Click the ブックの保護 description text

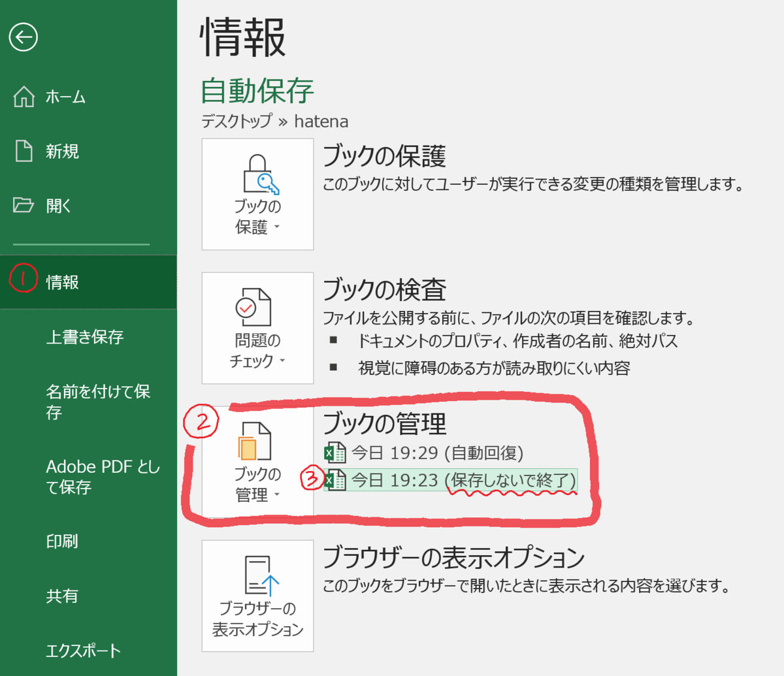pyautogui.click(x=534, y=185)
